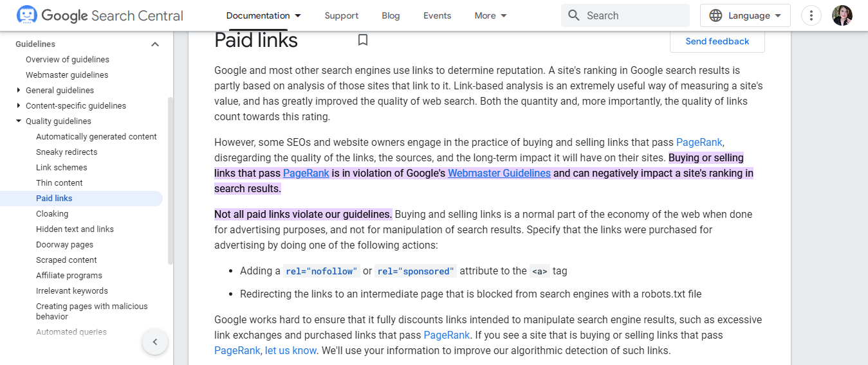Click the Send feedback button

pos(717,41)
